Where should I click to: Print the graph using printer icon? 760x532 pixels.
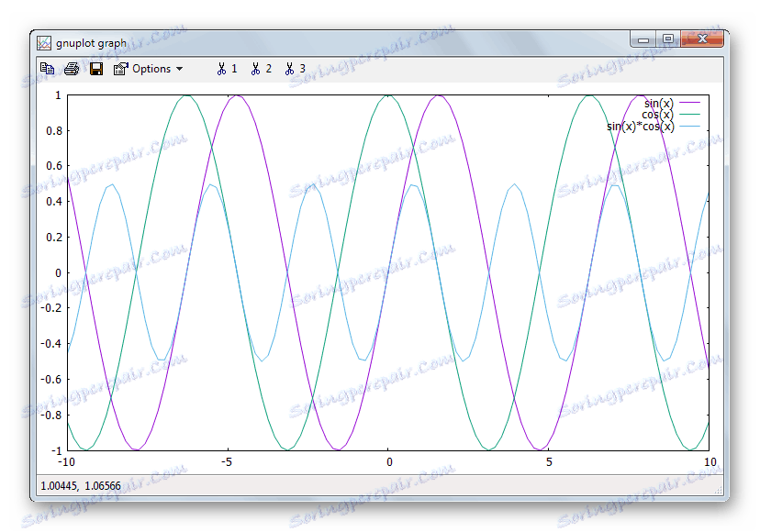click(x=72, y=69)
